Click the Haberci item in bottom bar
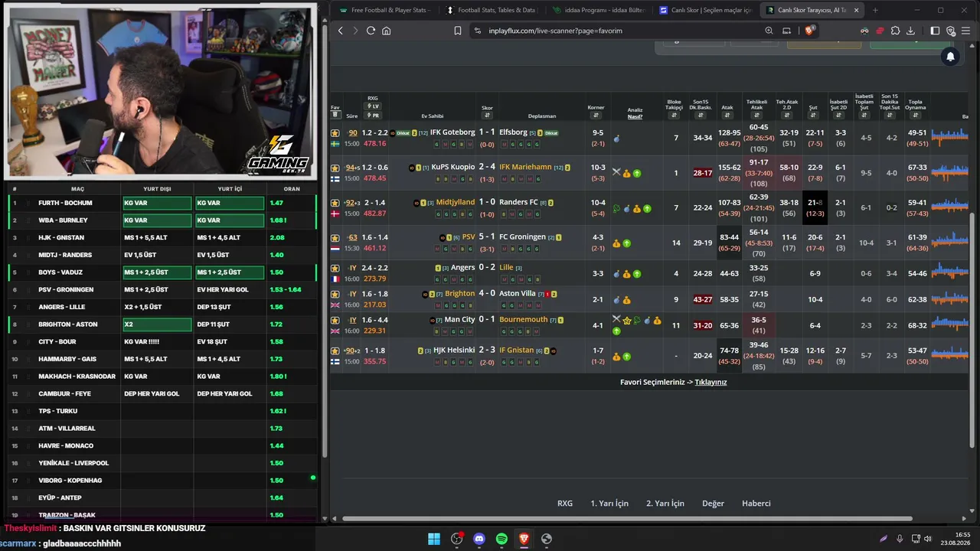 click(x=756, y=504)
